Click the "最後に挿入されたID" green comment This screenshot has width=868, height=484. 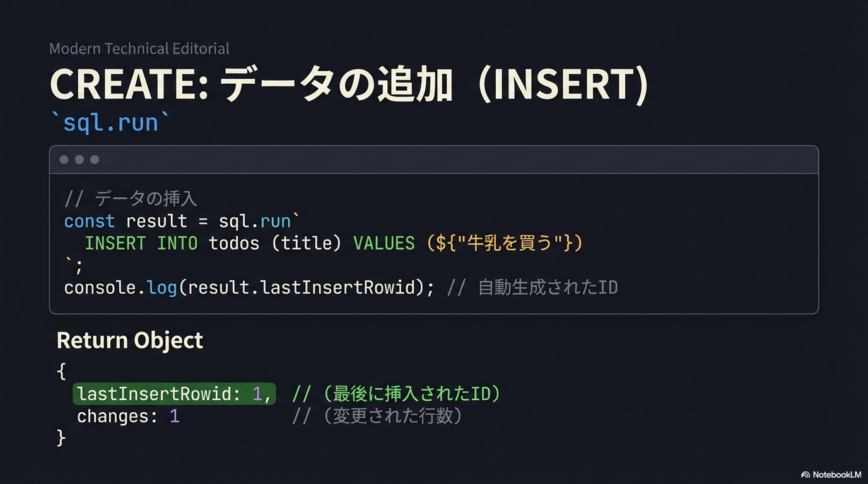(411, 394)
